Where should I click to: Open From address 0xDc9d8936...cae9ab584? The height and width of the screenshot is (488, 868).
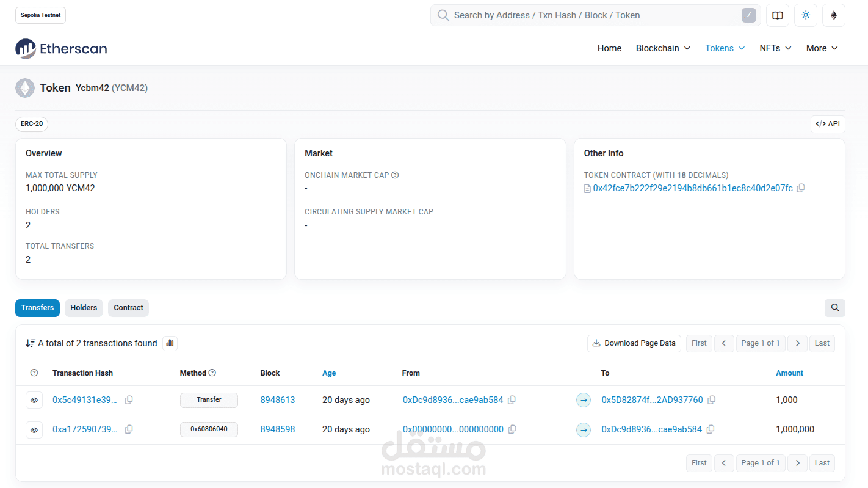[x=453, y=400]
